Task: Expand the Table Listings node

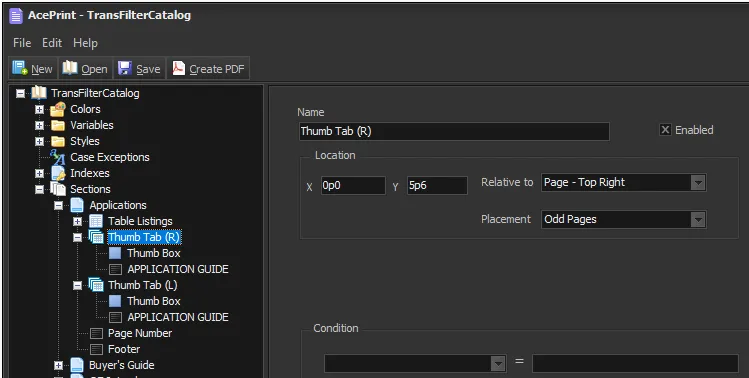Action: pyautogui.click(x=77, y=221)
